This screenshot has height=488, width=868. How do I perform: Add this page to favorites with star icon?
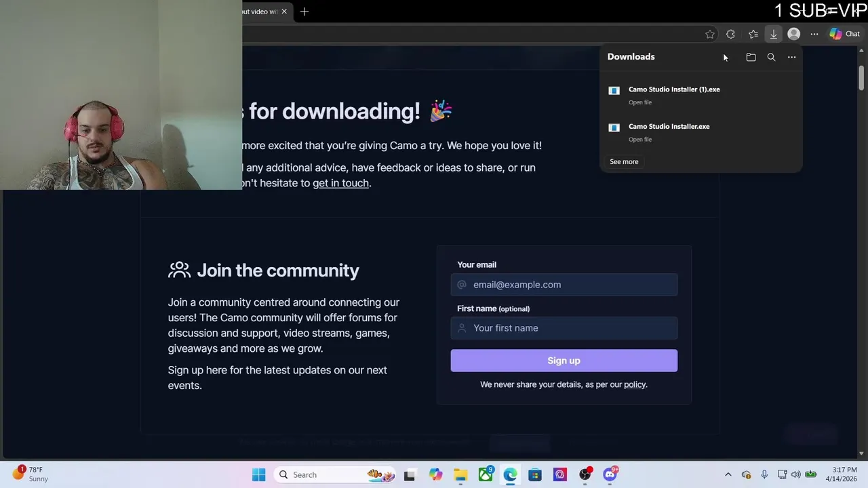tap(709, 34)
